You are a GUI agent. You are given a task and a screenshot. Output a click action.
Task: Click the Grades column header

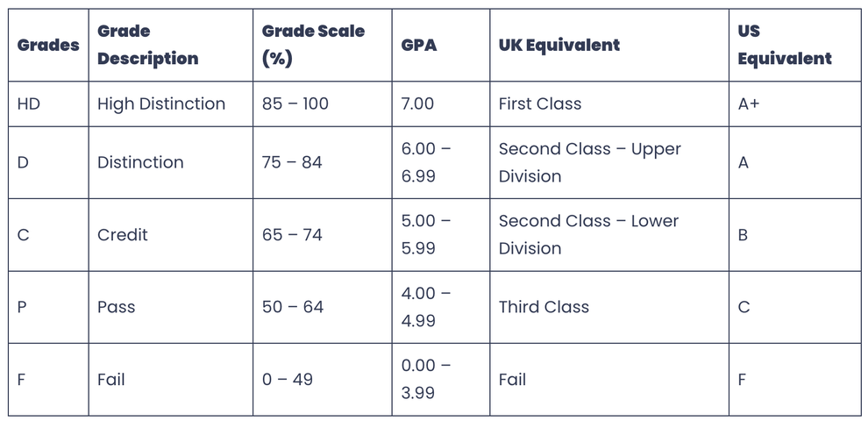[x=48, y=45]
